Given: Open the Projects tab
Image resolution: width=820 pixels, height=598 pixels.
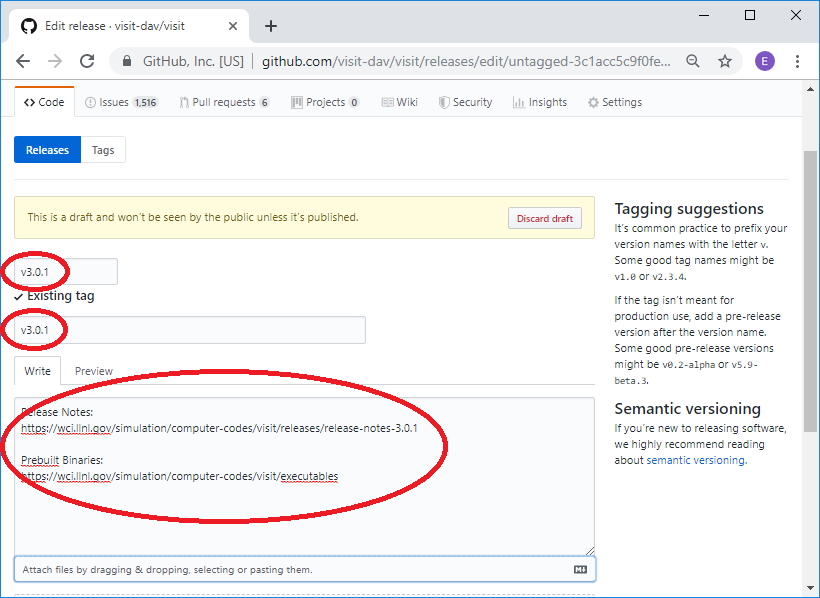Looking at the screenshot, I should pyautogui.click(x=325, y=102).
